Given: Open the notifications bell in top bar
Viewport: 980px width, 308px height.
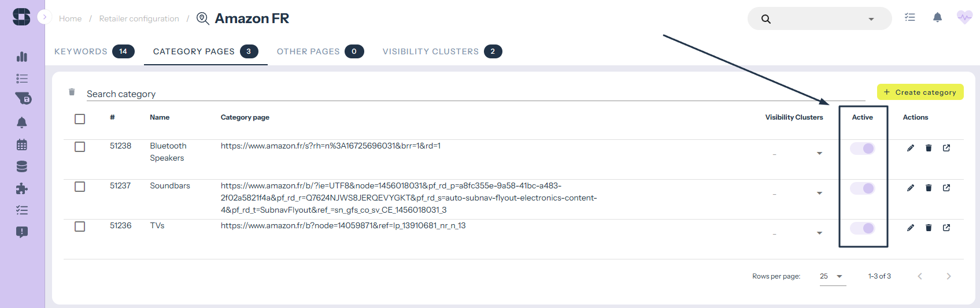Looking at the screenshot, I should [x=937, y=18].
